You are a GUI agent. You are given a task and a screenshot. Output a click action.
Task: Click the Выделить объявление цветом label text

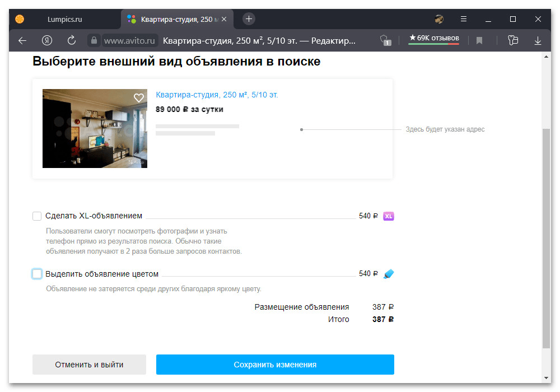tap(102, 274)
